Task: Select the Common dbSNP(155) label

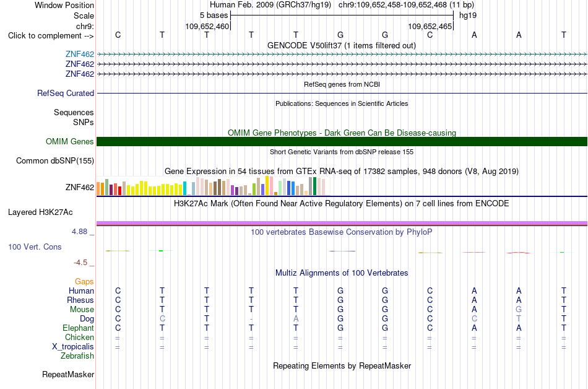Action: (54, 160)
